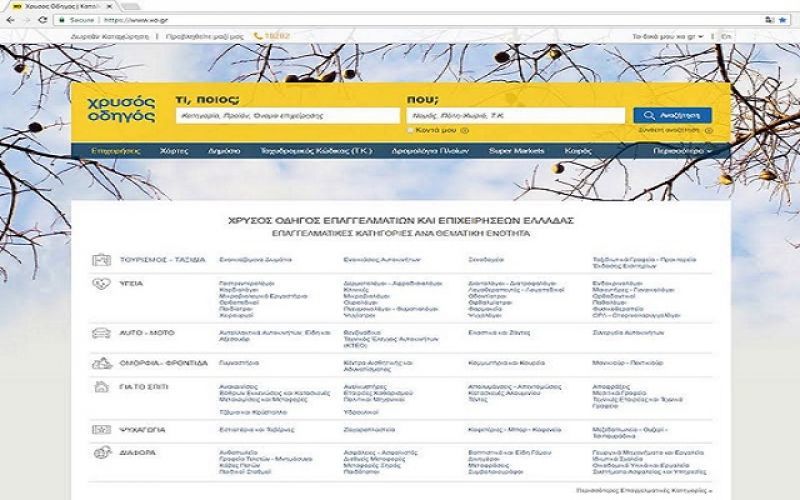Click the AUTO - MOTO category heading
This screenshot has width=800, height=500.
(x=147, y=333)
